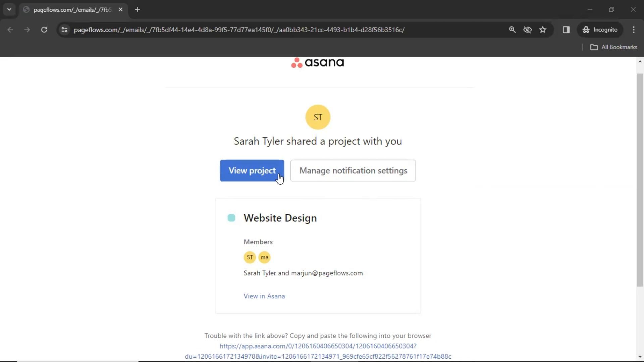The image size is (644, 362).
Task: Click the teal Website Design color dot
Action: 231,218
